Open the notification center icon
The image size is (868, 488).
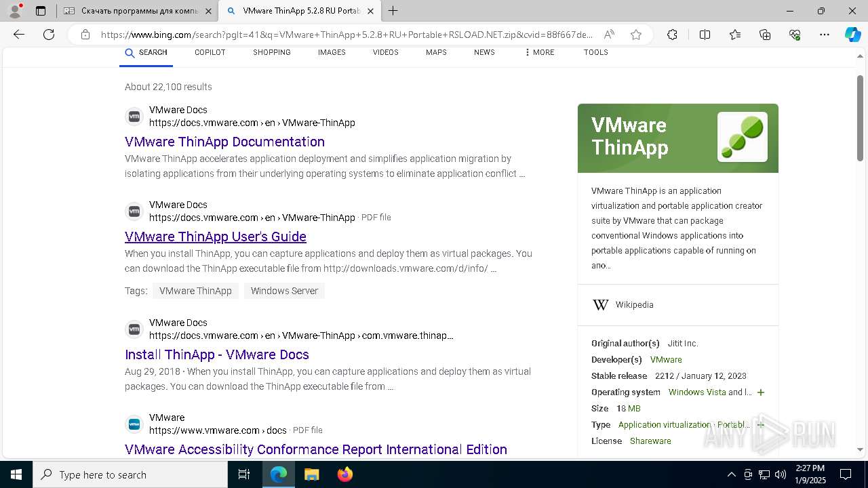click(x=846, y=474)
